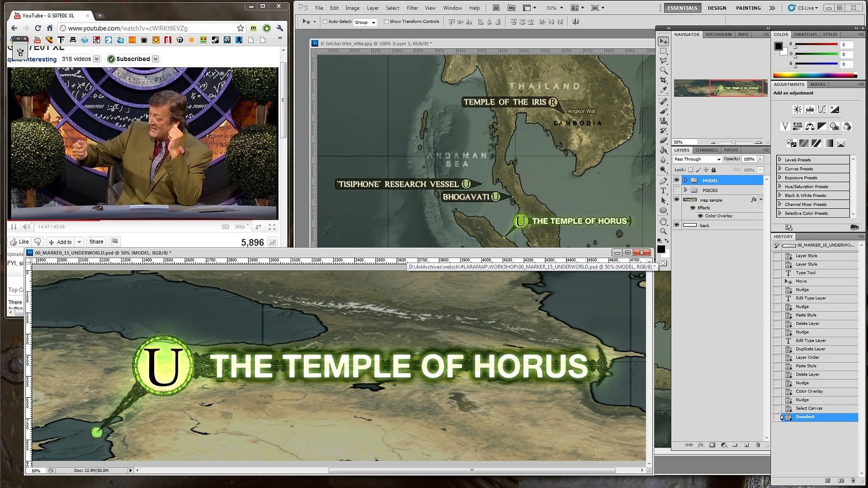Image resolution: width=868 pixels, height=488 pixels.
Task: Open the Layer menu
Action: (x=373, y=8)
